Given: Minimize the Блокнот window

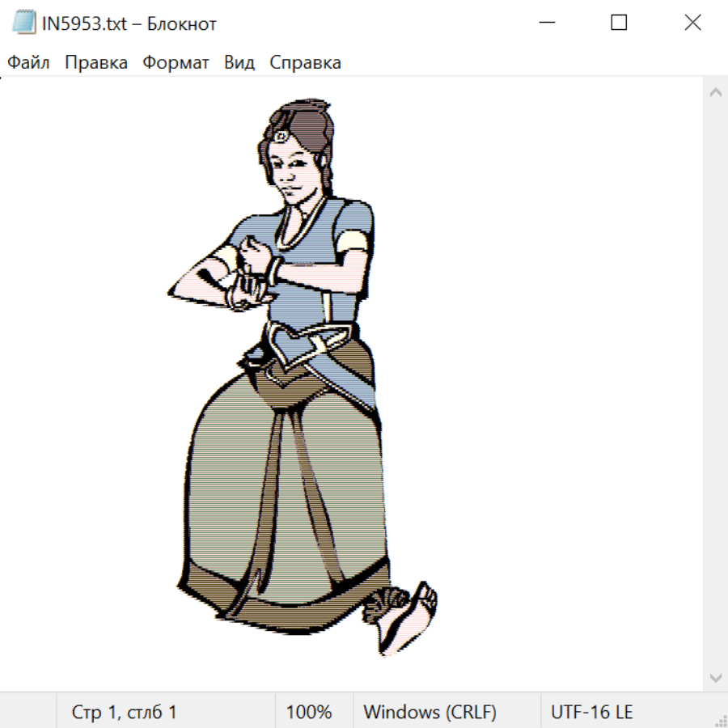Looking at the screenshot, I should [546, 23].
